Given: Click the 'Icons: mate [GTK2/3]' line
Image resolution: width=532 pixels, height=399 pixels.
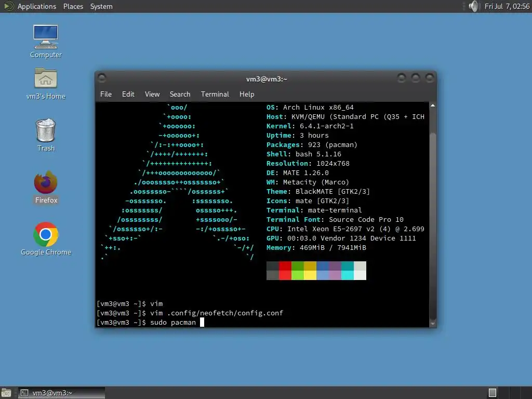Looking at the screenshot, I should point(308,201).
